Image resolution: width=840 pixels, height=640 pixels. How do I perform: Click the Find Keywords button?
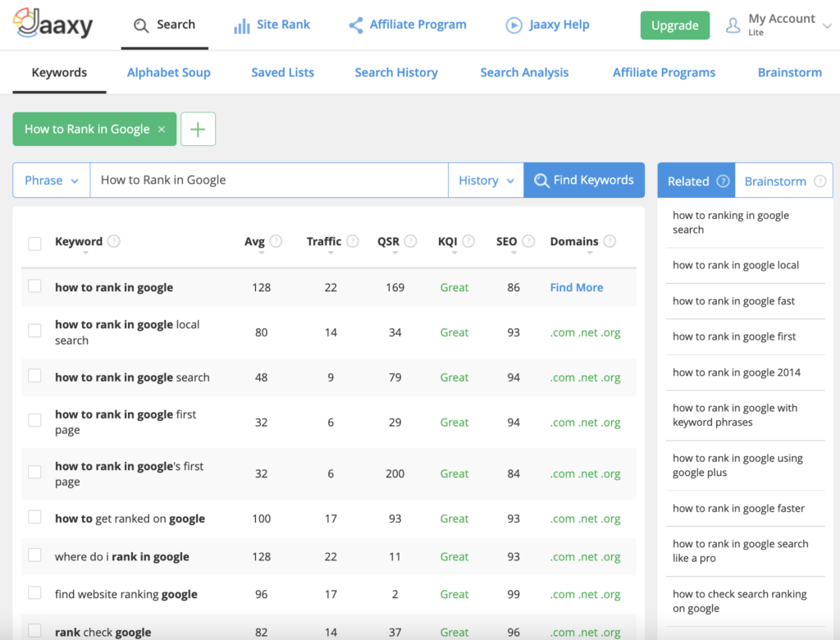584,180
